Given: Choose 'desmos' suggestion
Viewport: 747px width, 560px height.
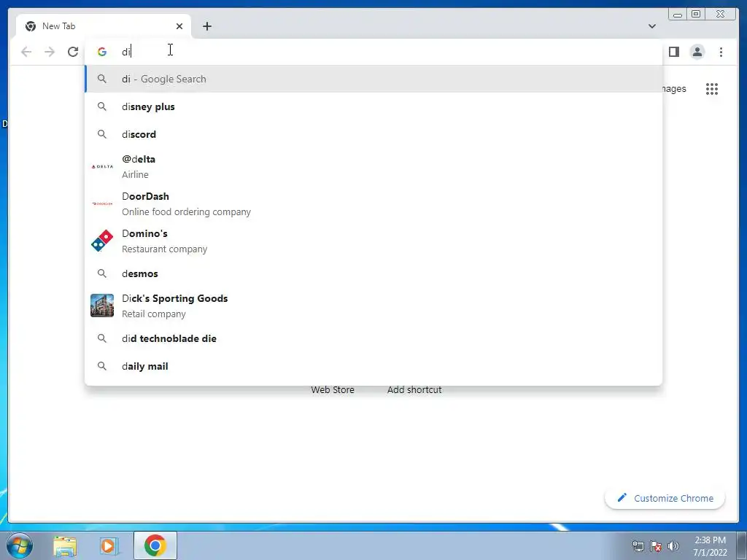Looking at the screenshot, I should click(x=373, y=273).
